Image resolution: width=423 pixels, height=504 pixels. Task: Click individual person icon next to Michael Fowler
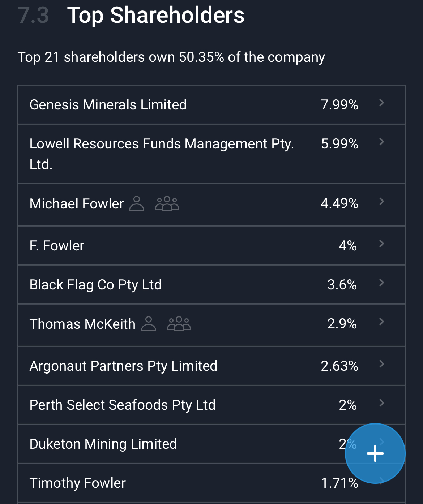point(137,203)
